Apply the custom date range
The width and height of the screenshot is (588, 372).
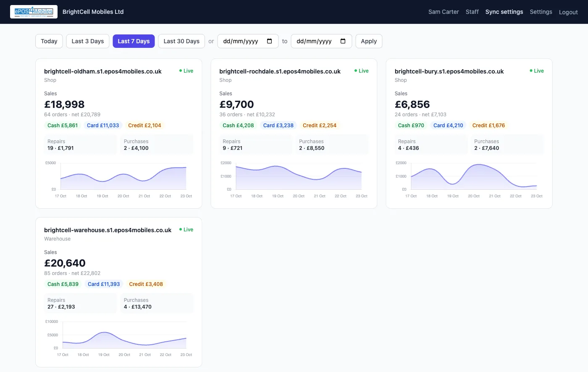(x=369, y=41)
